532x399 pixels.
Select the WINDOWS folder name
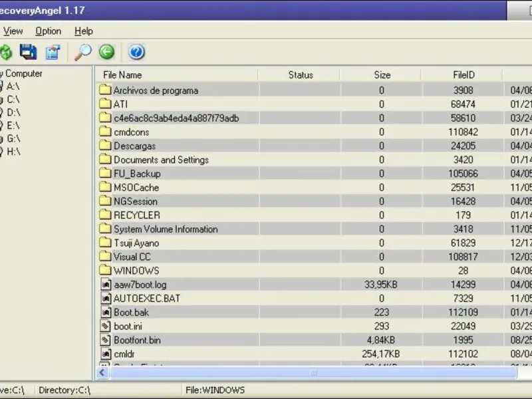(136, 271)
